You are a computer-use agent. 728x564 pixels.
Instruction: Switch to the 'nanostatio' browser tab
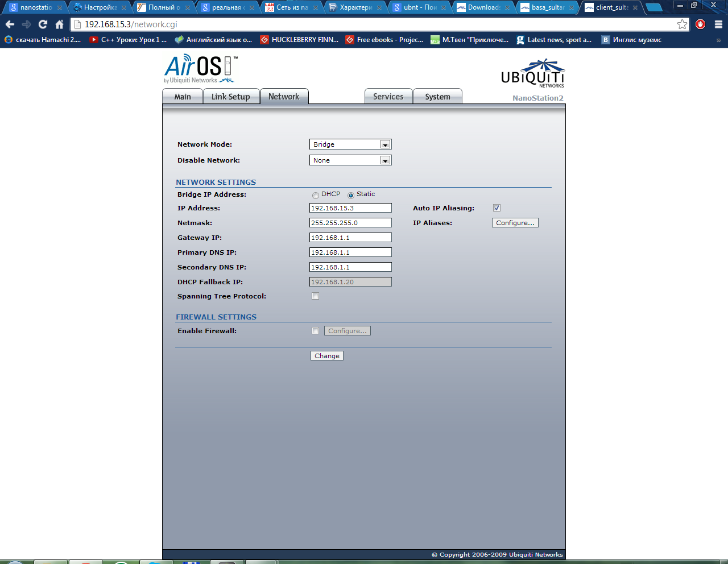pyautogui.click(x=35, y=7)
